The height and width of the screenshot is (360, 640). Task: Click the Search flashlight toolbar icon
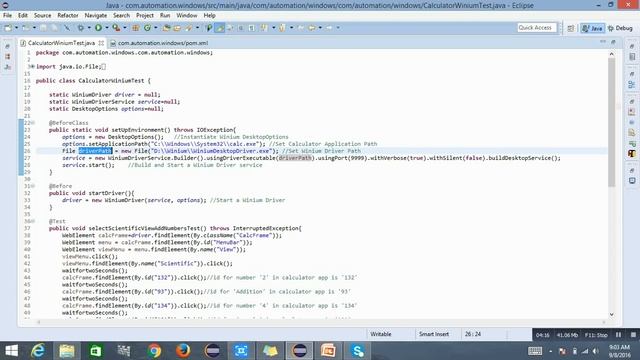coord(189,28)
